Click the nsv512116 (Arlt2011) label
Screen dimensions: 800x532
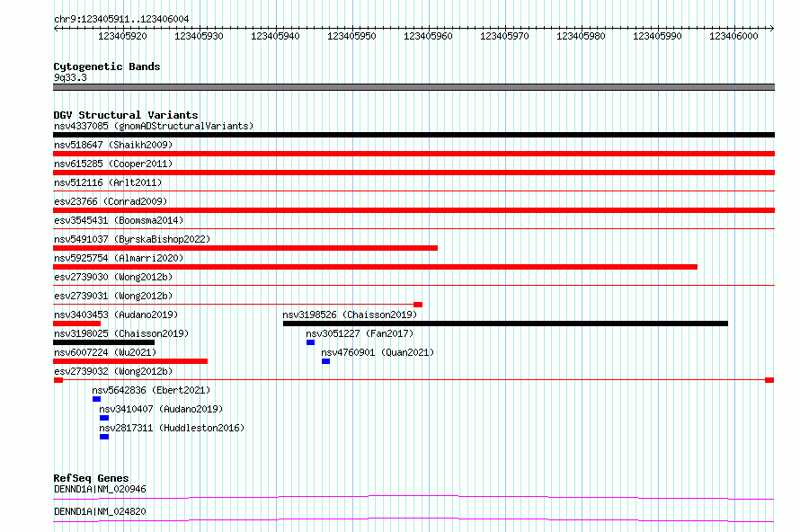point(108,182)
